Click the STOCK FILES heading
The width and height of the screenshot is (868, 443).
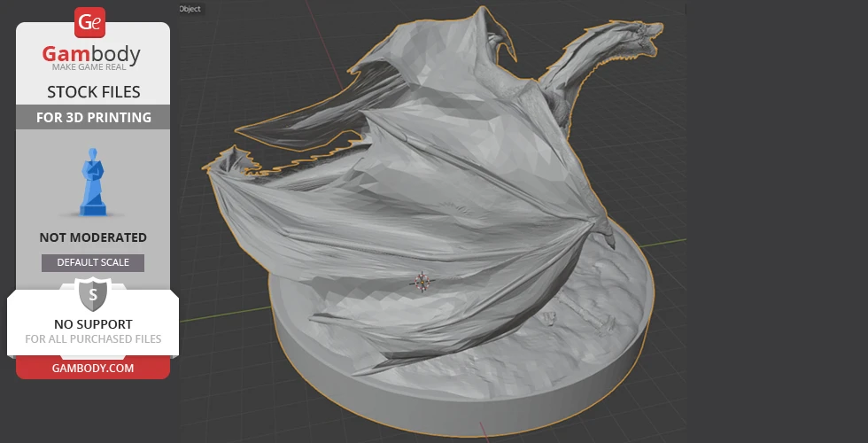click(x=93, y=92)
